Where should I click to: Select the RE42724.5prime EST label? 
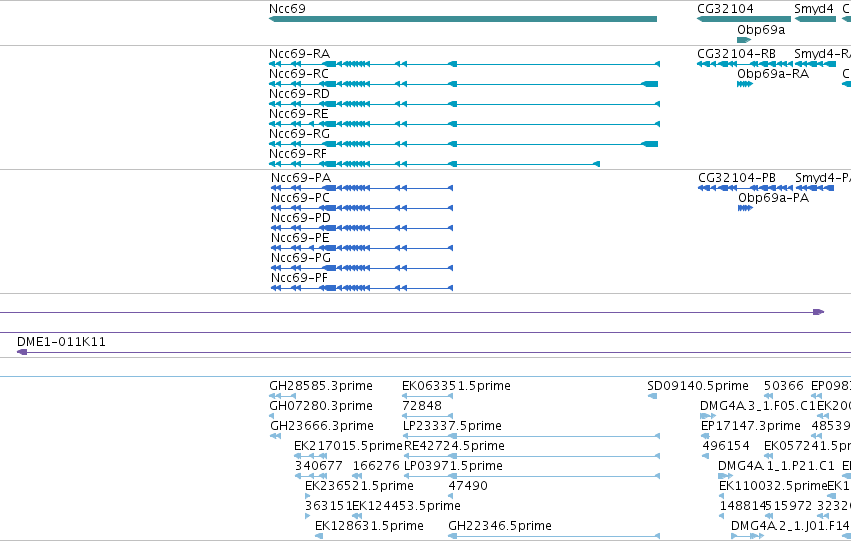point(455,446)
